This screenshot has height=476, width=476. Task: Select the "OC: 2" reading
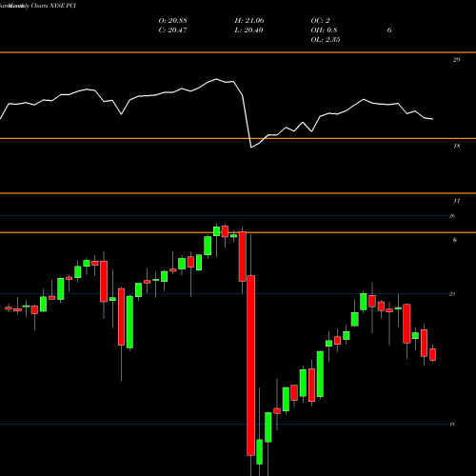point(321,21)
